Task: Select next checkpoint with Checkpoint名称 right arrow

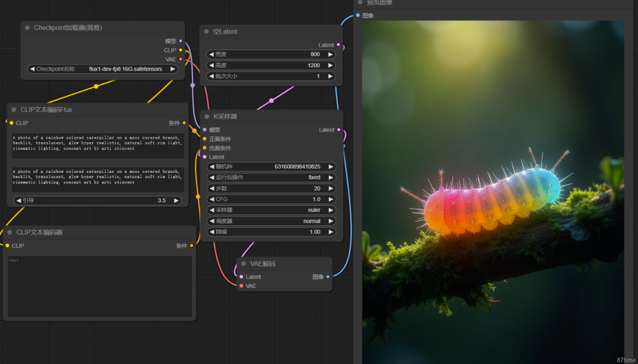Action: 172,69
